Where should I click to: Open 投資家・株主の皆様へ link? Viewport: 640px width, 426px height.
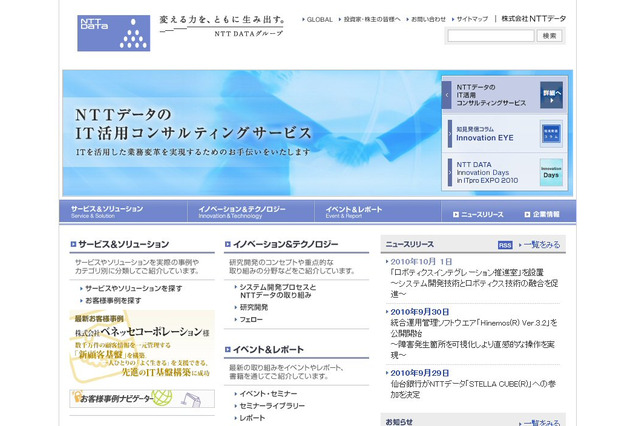tap(370, 19)
